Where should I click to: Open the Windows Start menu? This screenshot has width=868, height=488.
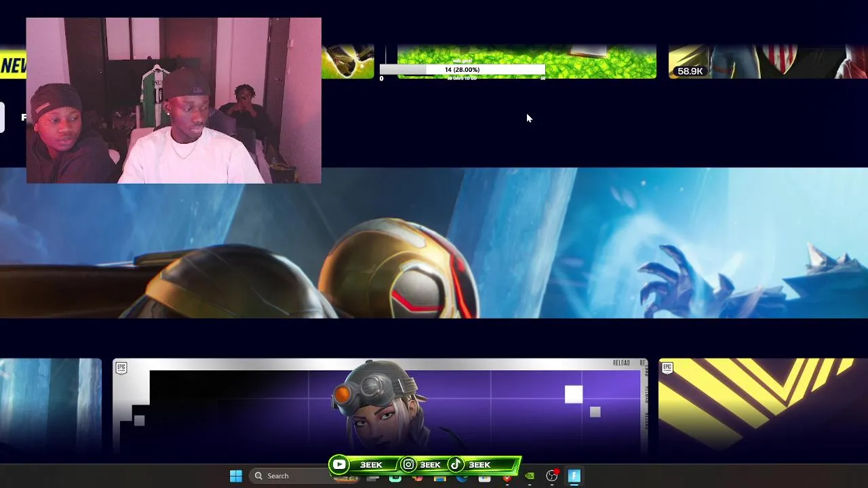tap(236, 476)
